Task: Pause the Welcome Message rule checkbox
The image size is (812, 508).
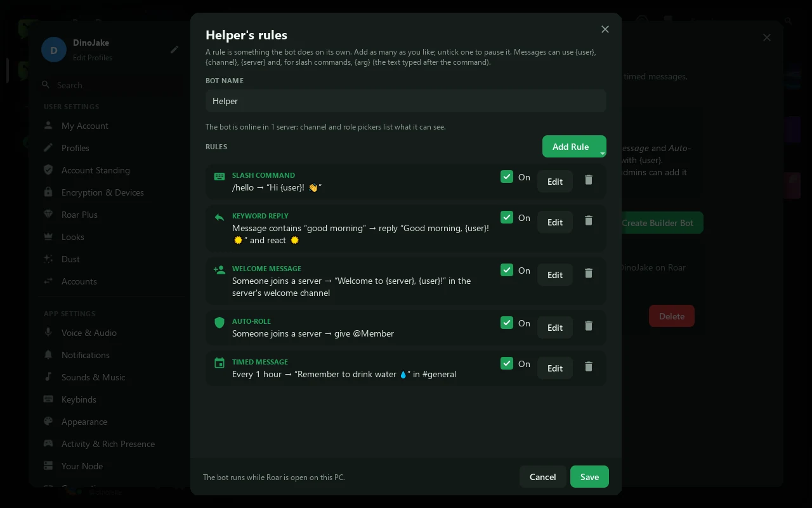Action: click(x=507, y=271)
